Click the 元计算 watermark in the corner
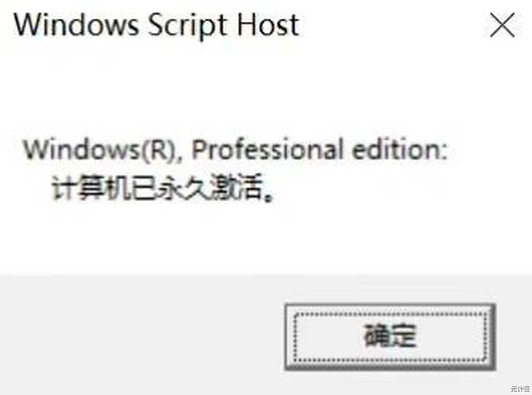 (x=520, y=389)
